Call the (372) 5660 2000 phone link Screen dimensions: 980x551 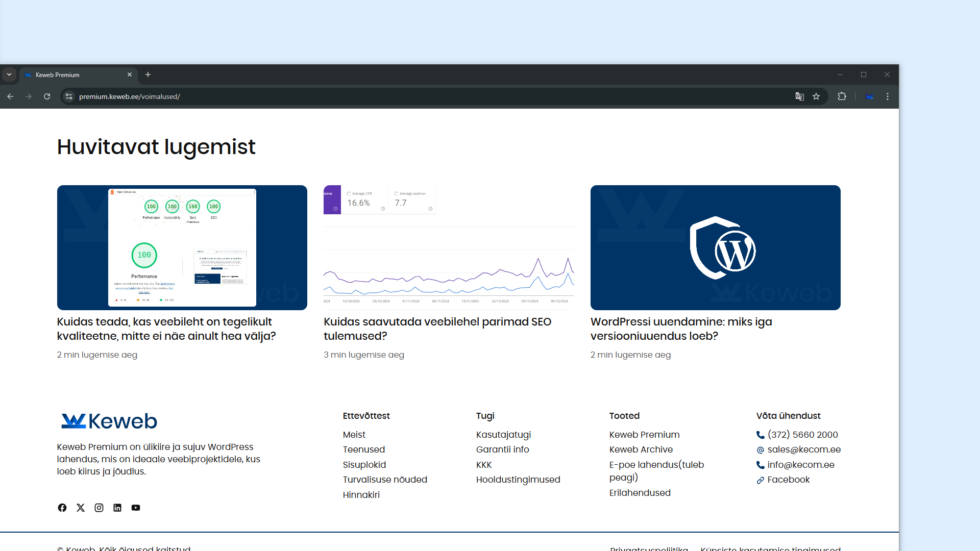click(797, 435)
